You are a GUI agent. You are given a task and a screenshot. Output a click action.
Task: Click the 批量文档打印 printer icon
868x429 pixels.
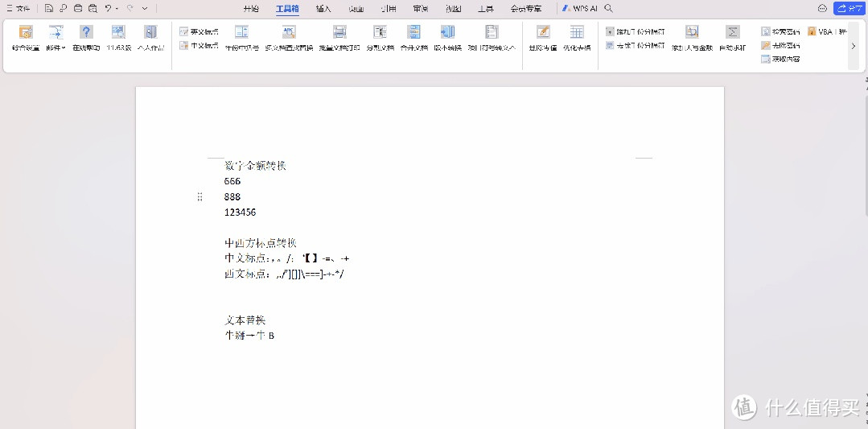(339, 34)
